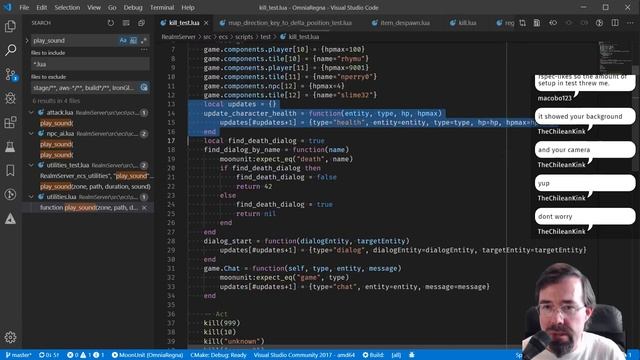Collapse npc_ai.lua search results
Viewport: 640px width, 360px height.
click(31, 133)
